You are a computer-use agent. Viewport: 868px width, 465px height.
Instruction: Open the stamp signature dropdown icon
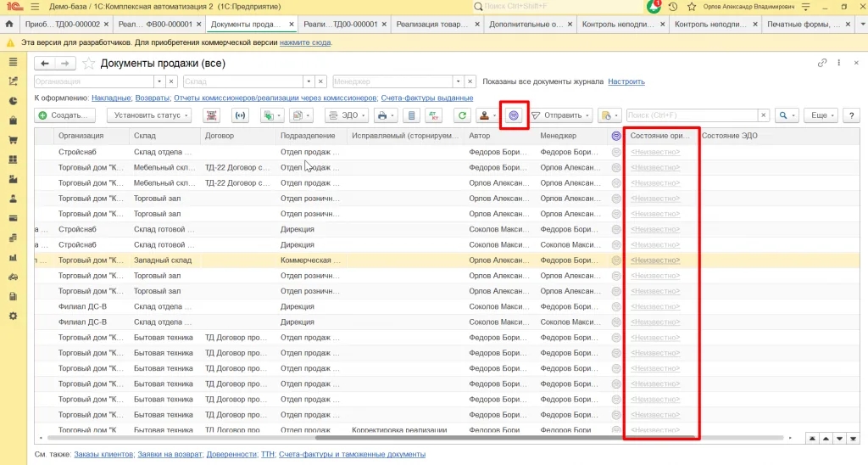point(487,115)
